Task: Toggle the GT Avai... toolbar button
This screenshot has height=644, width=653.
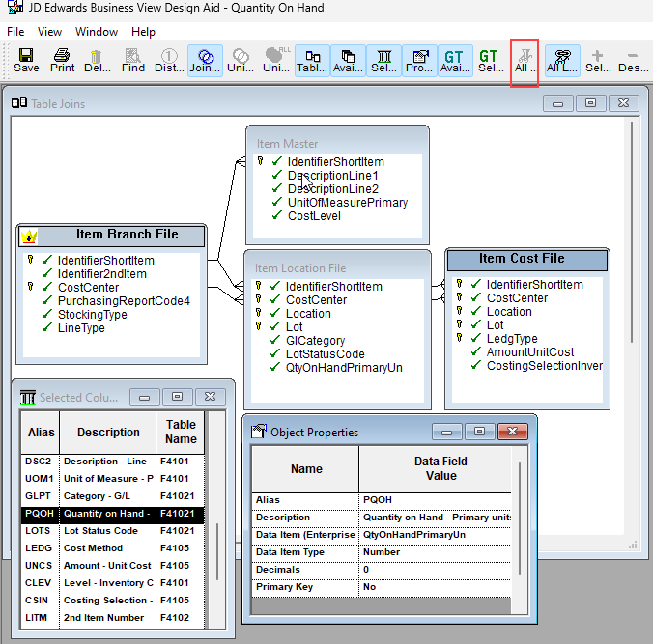Action: (x=456, y=61)
